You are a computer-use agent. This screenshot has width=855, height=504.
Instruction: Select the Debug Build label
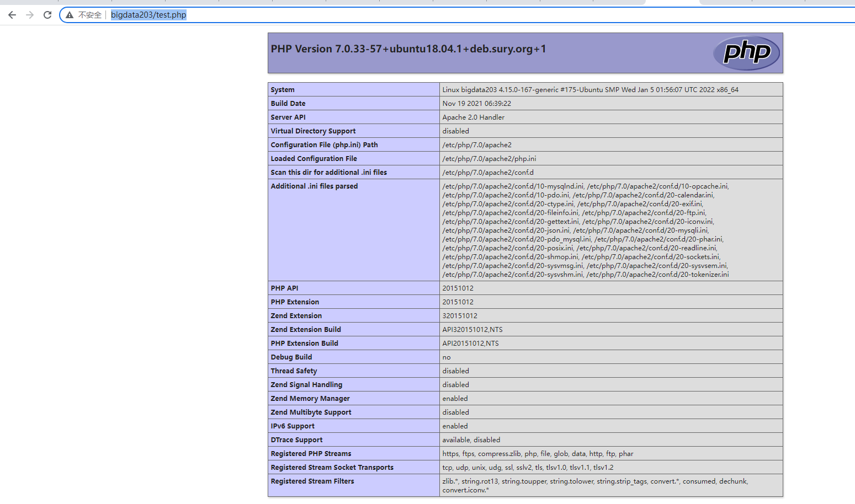coord(291,357)
